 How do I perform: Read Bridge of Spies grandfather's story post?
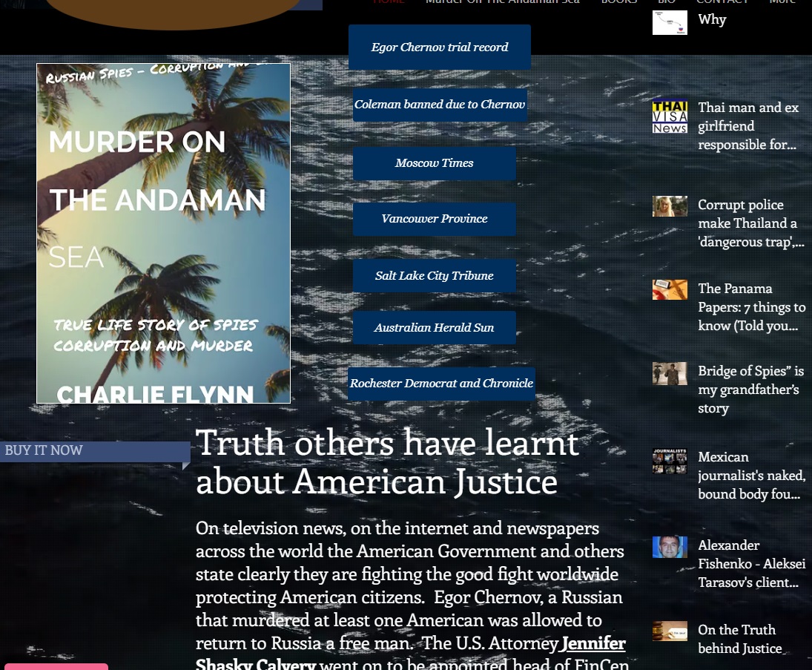pyautogui.click(x=751, y=390)
